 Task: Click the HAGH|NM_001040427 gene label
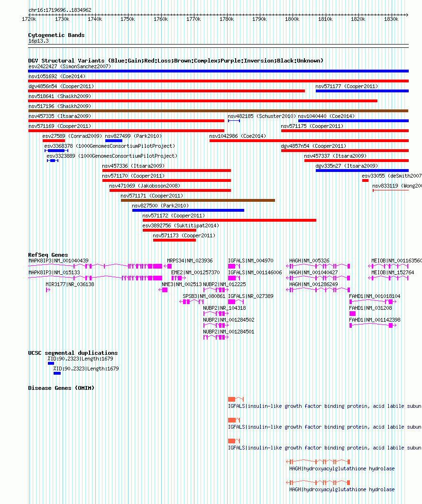coord(313,272)
